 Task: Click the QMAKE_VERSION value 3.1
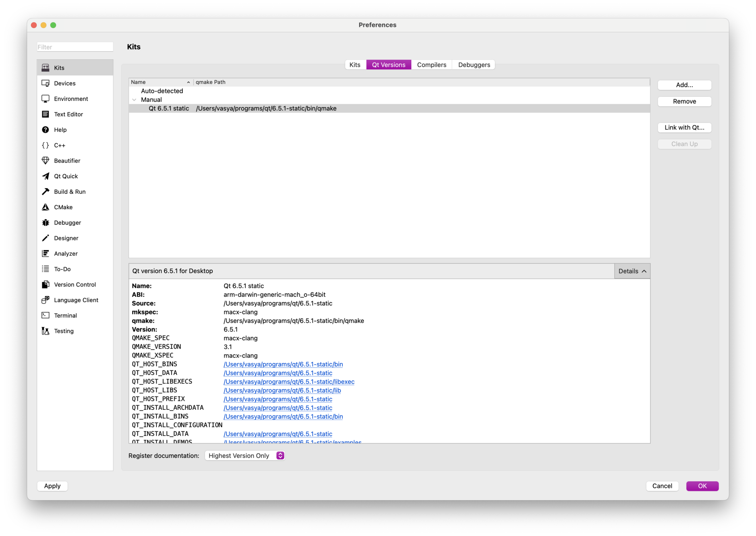228,347
